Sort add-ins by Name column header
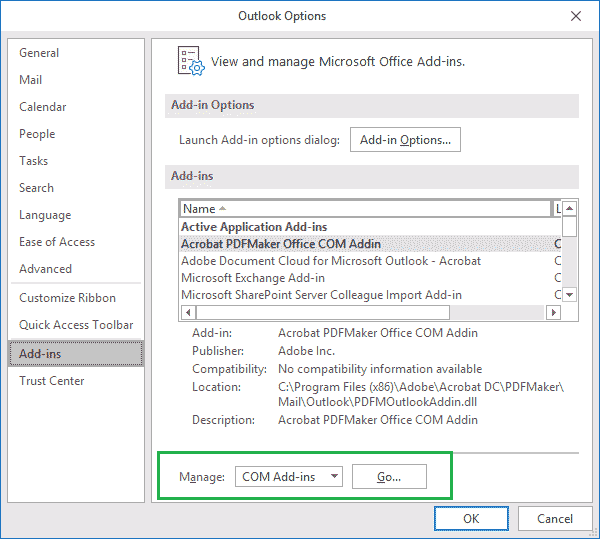This screenshot has height=539, width=600. pyautogui.click(x=365, y=209)
